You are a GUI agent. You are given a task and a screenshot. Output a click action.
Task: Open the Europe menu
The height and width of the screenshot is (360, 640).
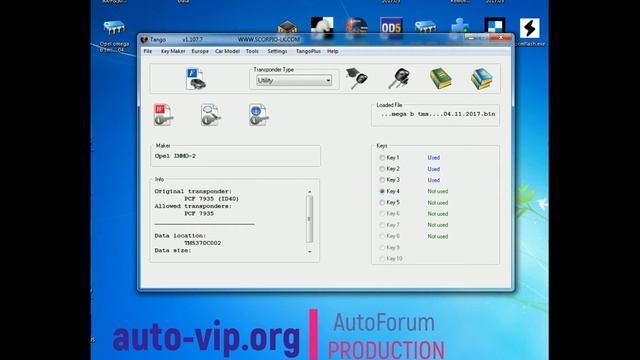[200, 51]
